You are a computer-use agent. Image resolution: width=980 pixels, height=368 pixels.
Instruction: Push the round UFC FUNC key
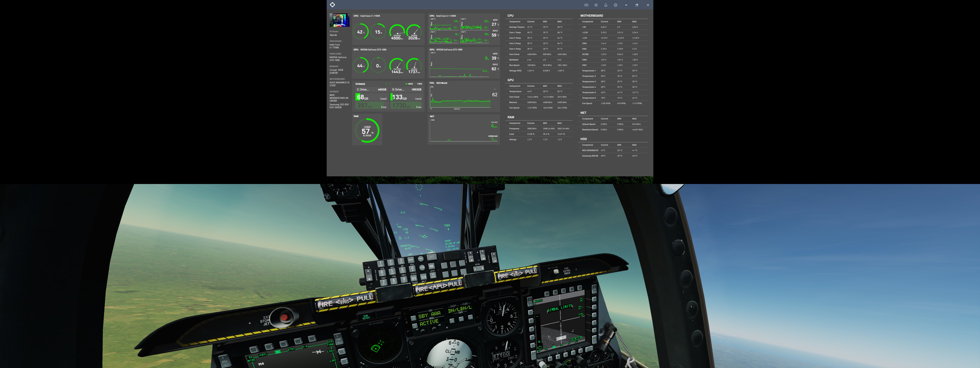click(421, 259)
